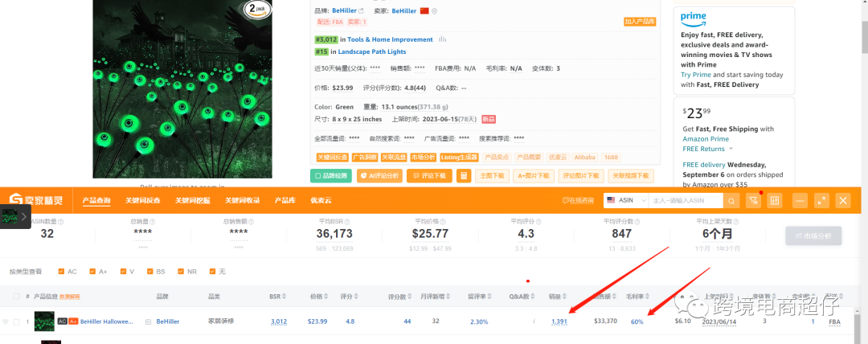Click Listing生成器 tag button
Viewport: 868px width, 344px height.
[x=460, y=158]
